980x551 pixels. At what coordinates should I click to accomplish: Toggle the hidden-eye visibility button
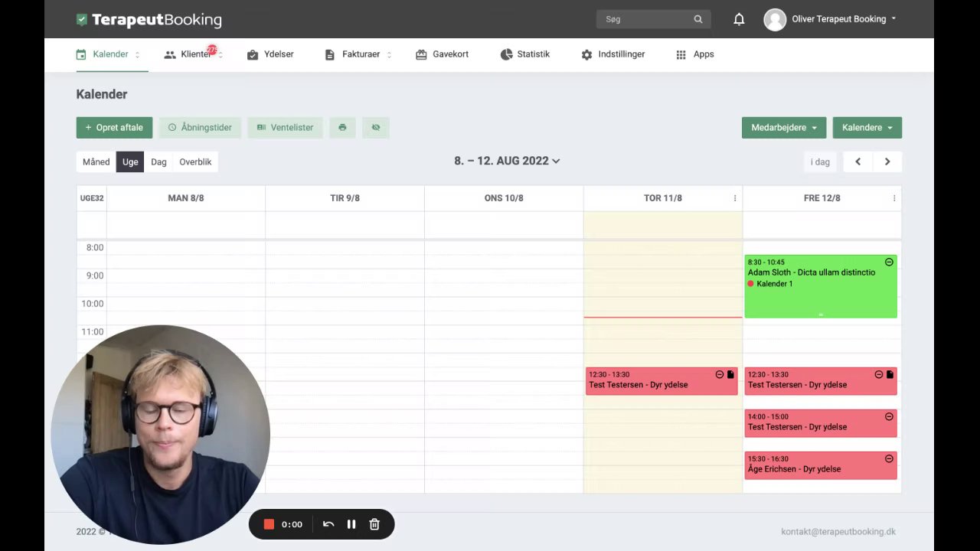point(376,128)
